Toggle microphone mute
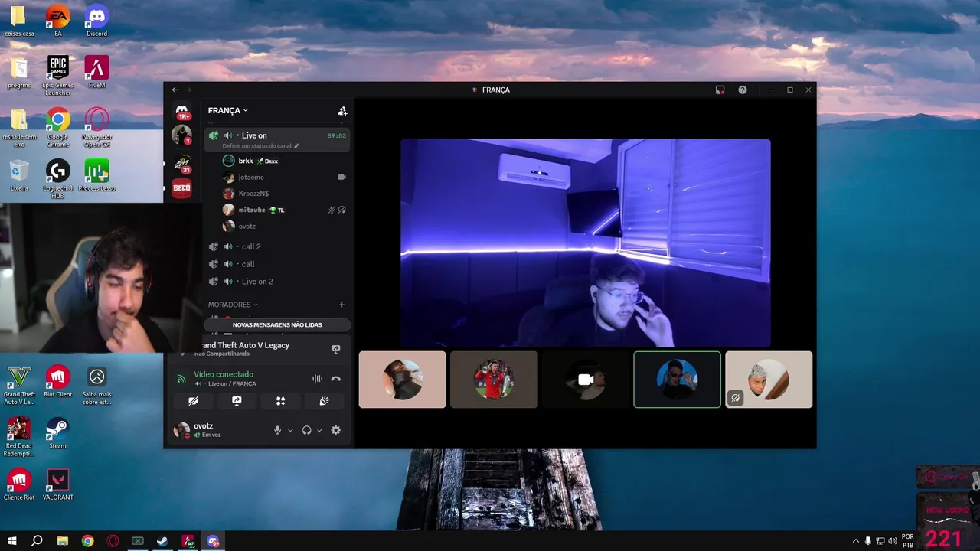This screenshot has height=551, width=980. [x=278, y=430]
